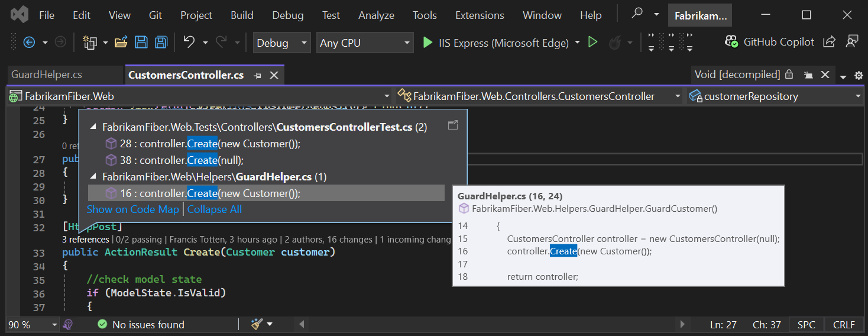
Task: Click the cube icon on line 38 reference
Action: 111,160
